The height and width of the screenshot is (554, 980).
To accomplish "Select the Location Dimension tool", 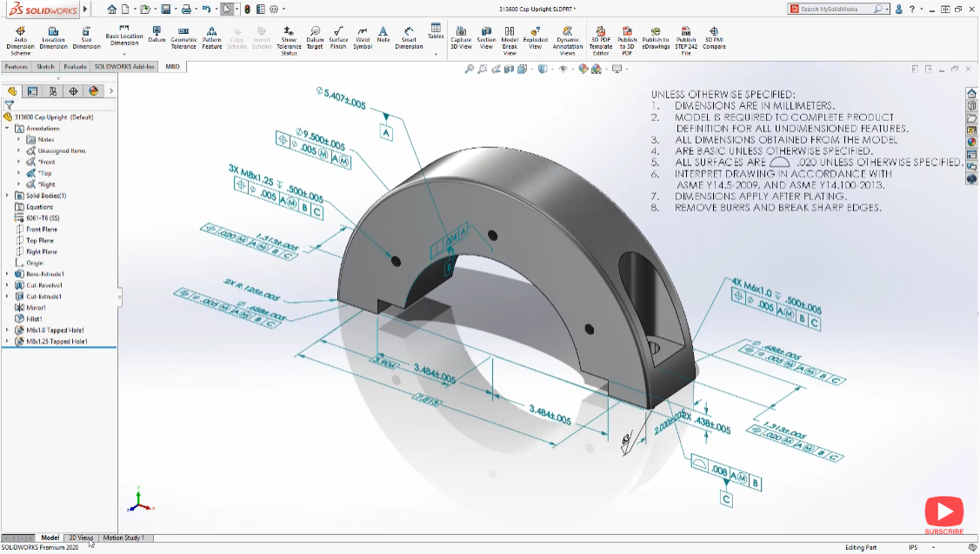I will coord(53,38).
